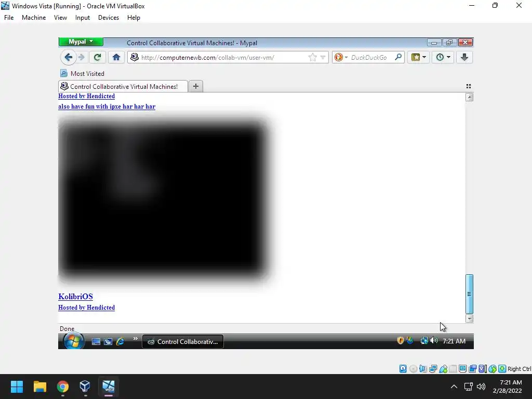Click the VirtualBox shared folders indicator
This screenshot has width=532, height=399.
[453, 369]
